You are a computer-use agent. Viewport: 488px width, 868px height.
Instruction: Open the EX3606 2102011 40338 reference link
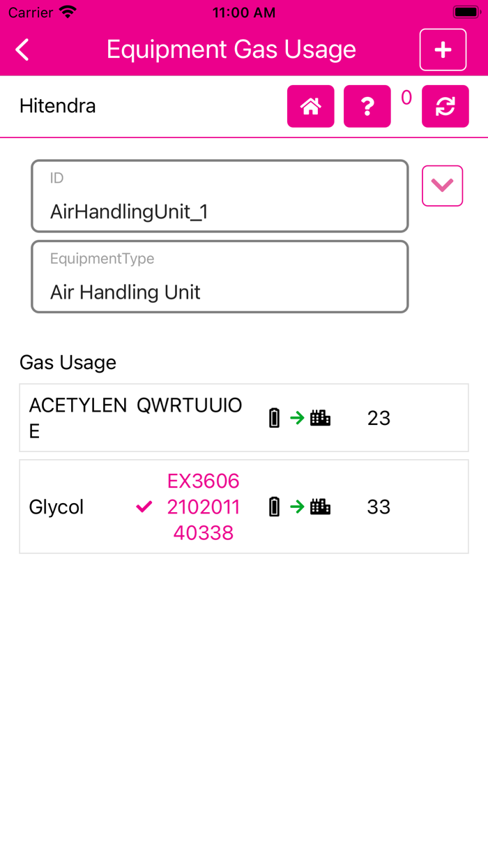203,507
